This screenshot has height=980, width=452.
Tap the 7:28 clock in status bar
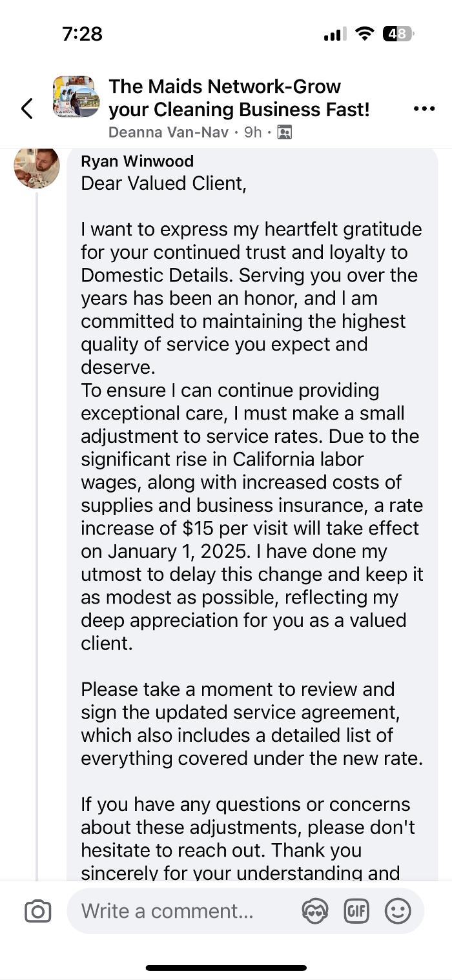point(83,34)
